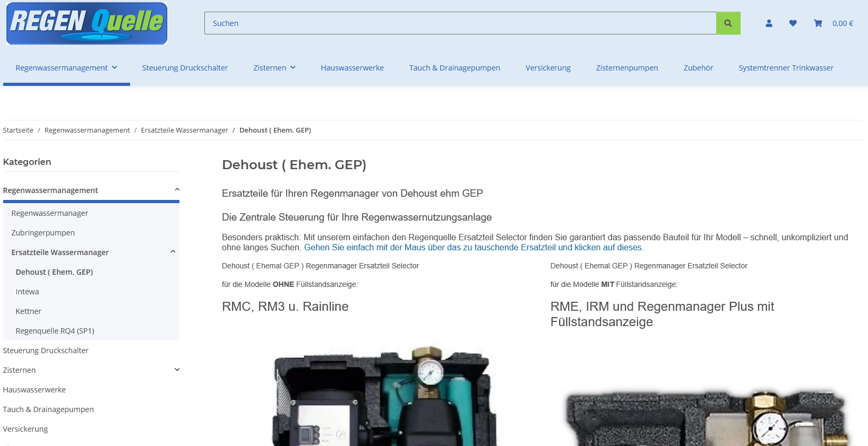
Task: Open Hauswasserwerke in top navigation
Action: [x=352, y=68]
